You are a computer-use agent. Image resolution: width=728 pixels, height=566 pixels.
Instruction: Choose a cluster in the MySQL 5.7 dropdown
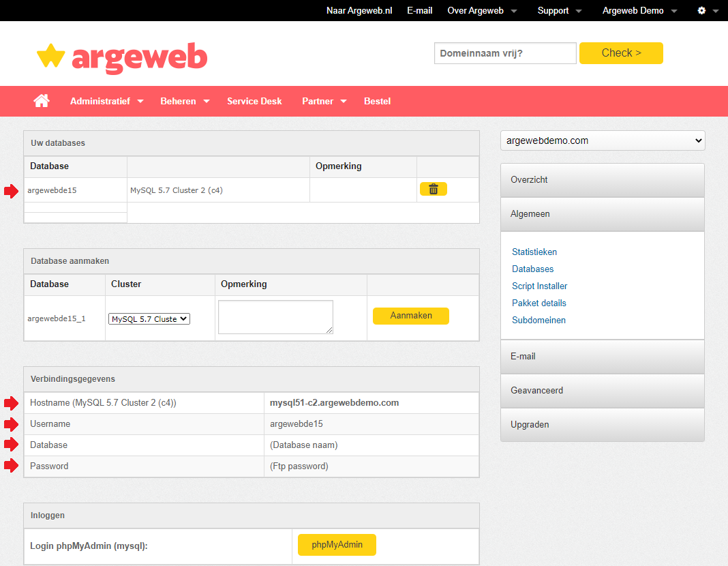click(x=149, y=319)
